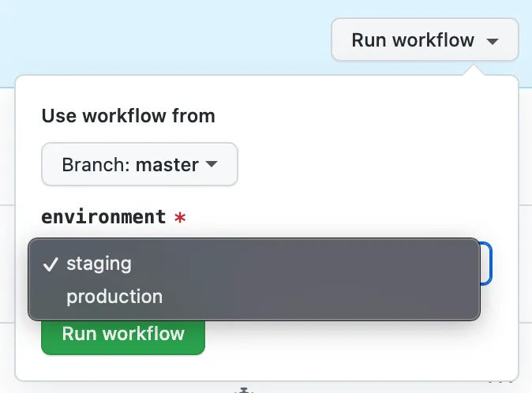This screenshot has height=393, width=532.
Task: Click the blue banner area left of Run workflow
Action: tap(158, 39)
